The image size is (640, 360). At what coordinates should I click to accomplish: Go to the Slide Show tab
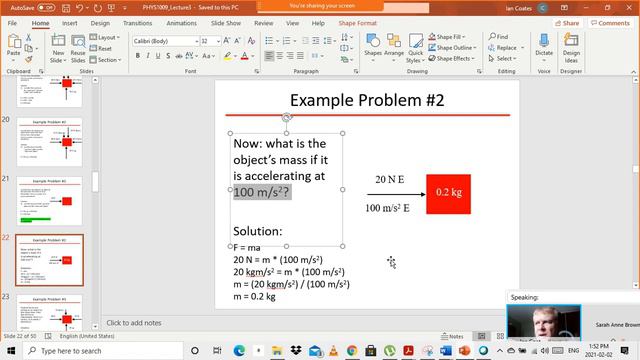(226, 23)
